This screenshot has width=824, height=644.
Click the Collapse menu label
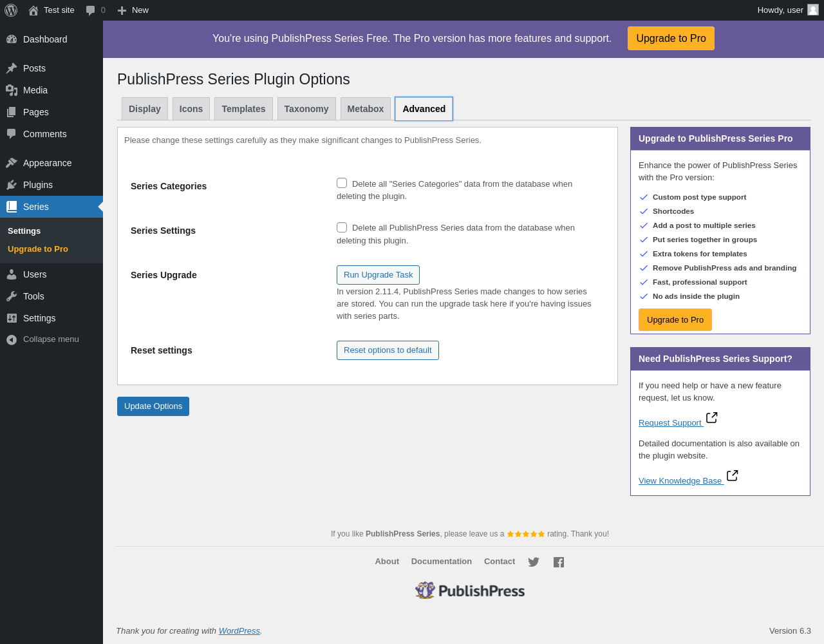(x=51, y=339)
